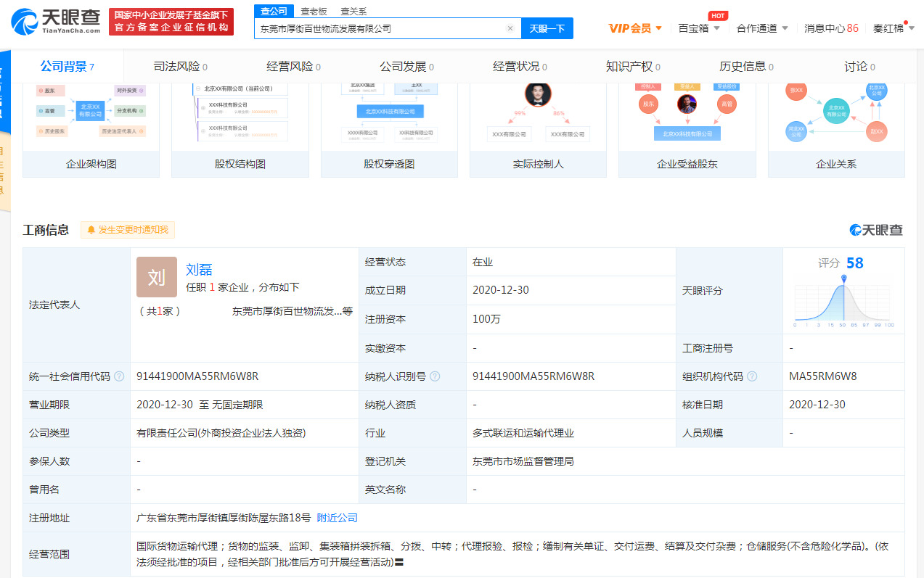Click the bell icon in the change notification button
This screenshot has width=924, height=578.
(91, 230)
